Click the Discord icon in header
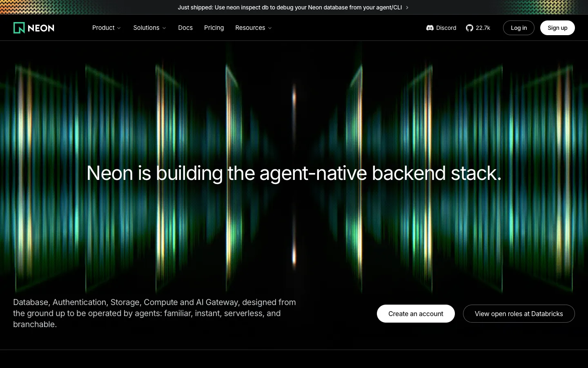Viewport: 588px width, 368px height. pyautogui.click(x=430, y=28)
